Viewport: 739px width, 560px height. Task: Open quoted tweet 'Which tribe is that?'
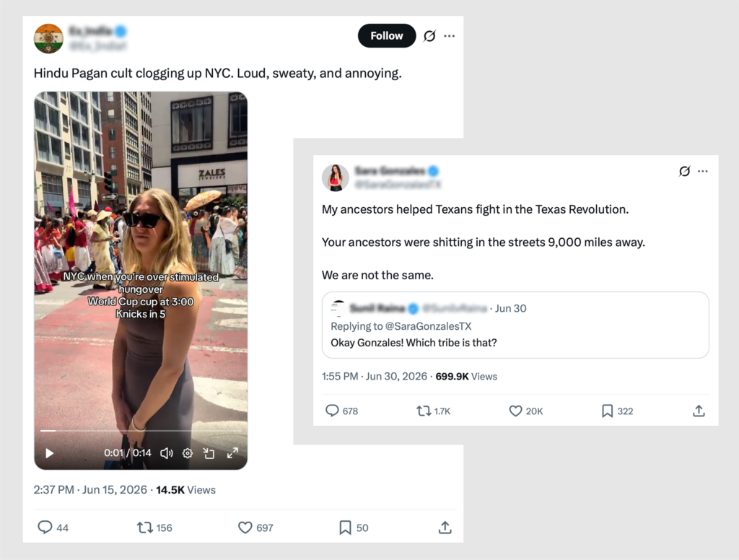coord(515,325)
